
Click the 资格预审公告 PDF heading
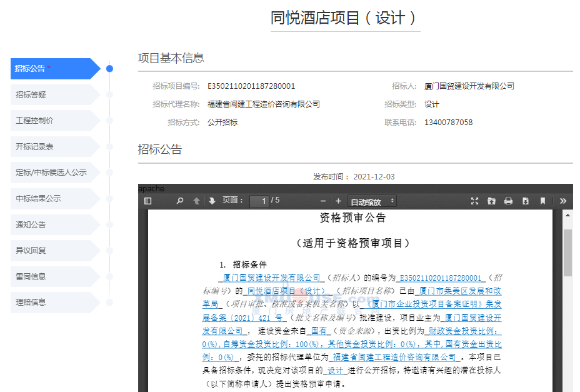tap(352, 218)
